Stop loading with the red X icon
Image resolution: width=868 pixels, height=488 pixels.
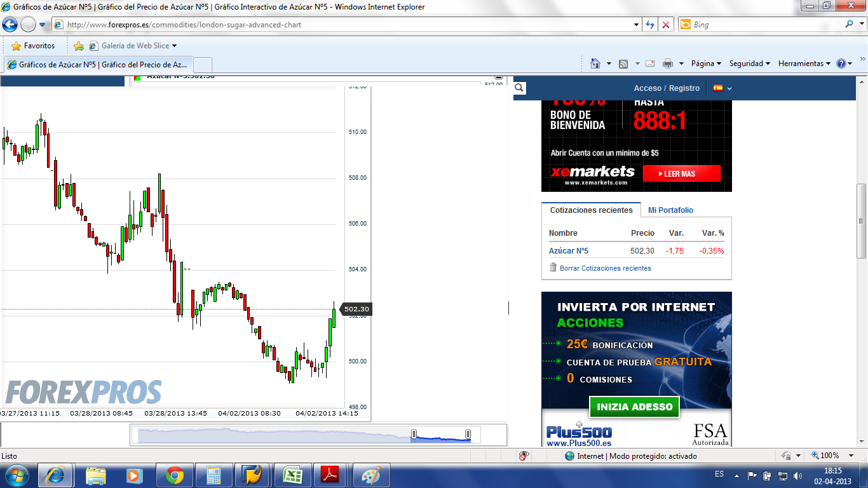coord(666,25)
